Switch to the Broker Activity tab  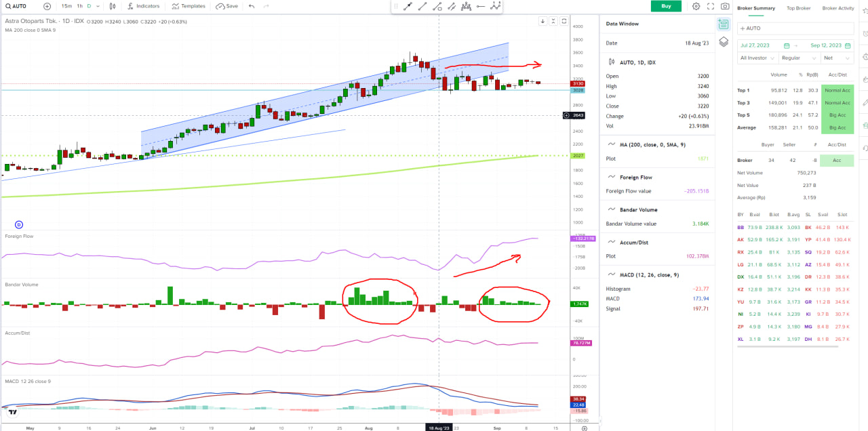point(838,8)
